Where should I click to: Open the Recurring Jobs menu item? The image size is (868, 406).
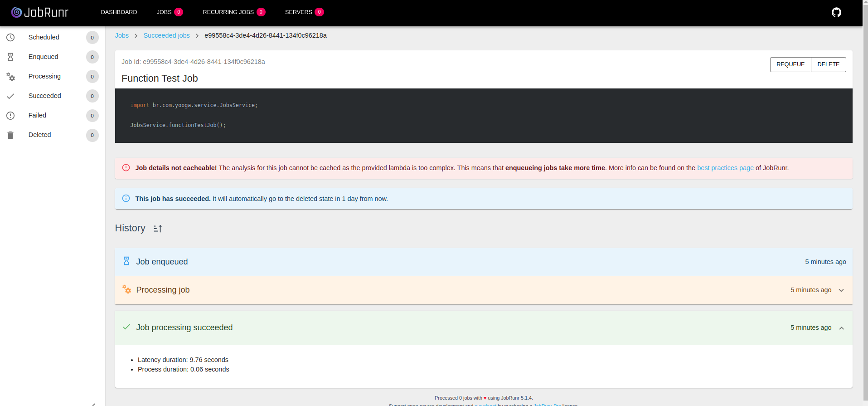point(228,12)
